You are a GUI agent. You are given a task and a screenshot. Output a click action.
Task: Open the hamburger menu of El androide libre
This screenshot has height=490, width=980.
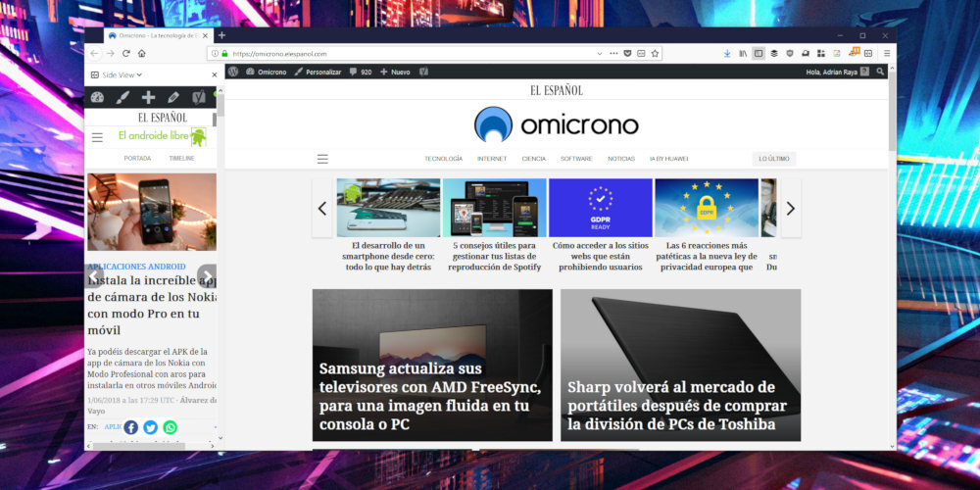click(97, 137)
